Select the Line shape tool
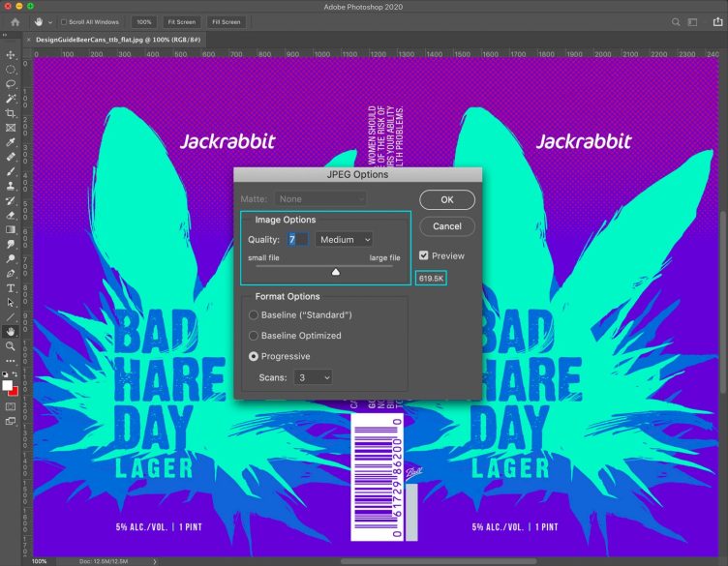Viewport: 728px width, 566px height. pyautogui.click(x=11, y=317)
